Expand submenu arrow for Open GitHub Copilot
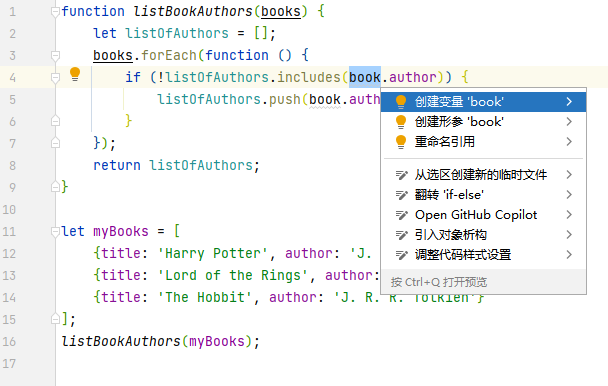Screen dimensions: 608x386 [x=569, y=215]
